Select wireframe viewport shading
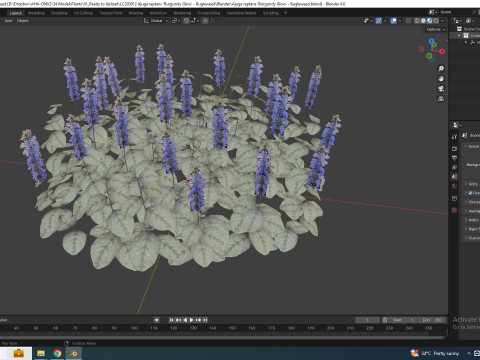Screen dimensions: 480x360 point(417,21)
